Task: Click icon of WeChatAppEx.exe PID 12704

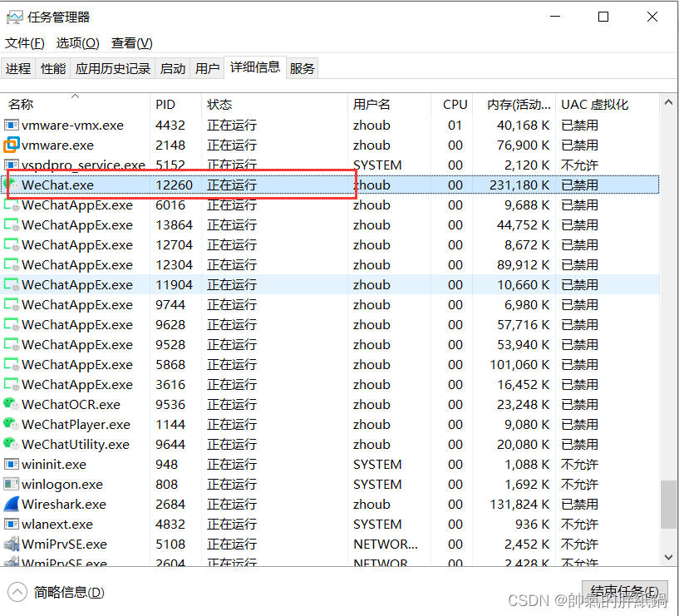Action: pyautogui.click(x=12, y=244)
